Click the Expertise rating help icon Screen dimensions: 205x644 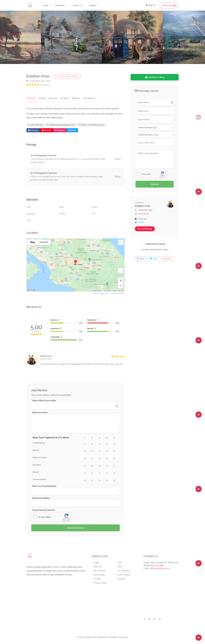coord(61,329)
